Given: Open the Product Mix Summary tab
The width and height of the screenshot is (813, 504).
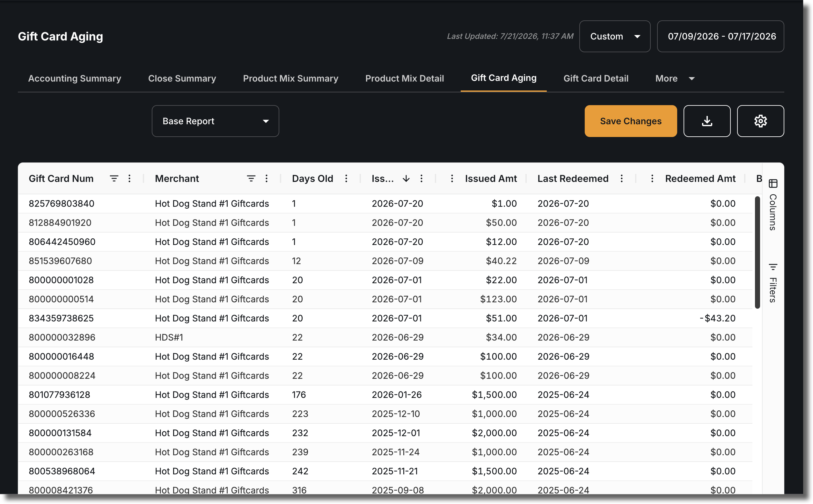Looking at the screenshot, I should 290,79.
